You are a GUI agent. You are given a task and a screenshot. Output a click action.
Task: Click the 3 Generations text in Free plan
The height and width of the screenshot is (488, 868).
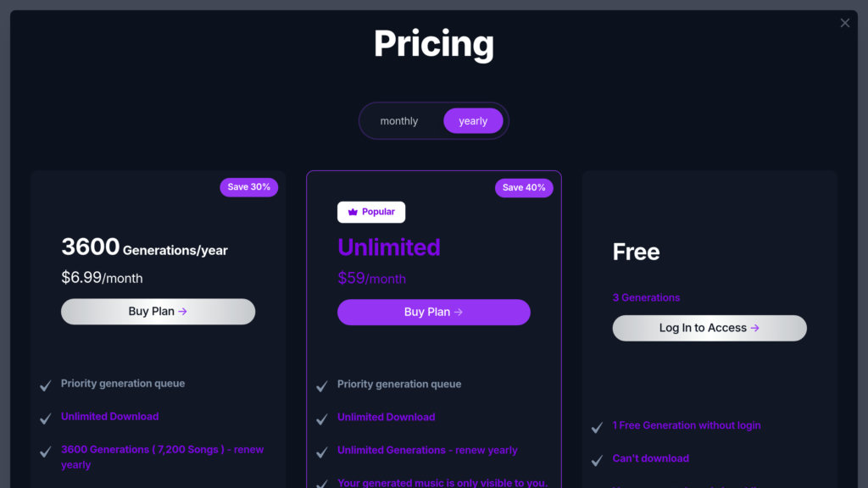pyautogui.click(x=646, y=298)
